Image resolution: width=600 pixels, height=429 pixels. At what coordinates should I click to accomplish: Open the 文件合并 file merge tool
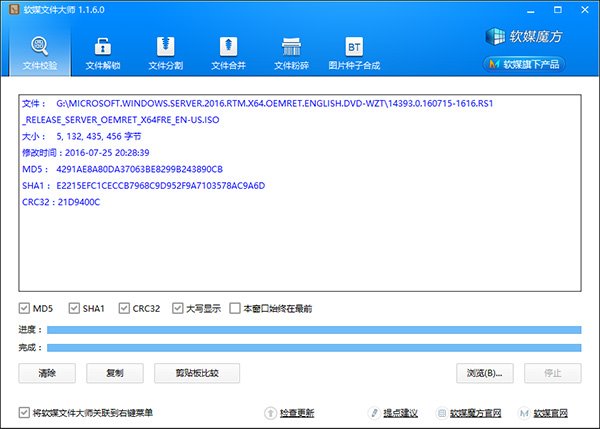pos(228,53)
